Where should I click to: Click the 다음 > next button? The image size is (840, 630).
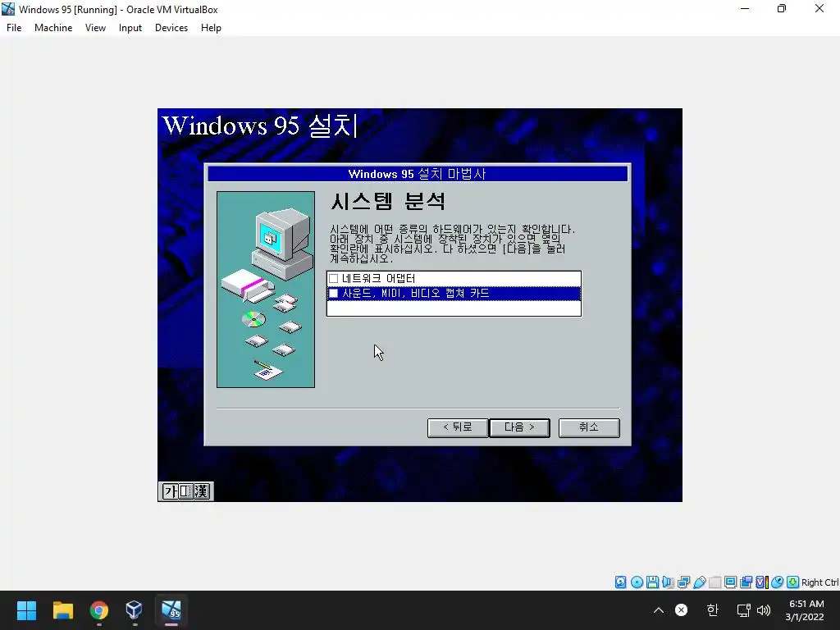click(519, 427)
